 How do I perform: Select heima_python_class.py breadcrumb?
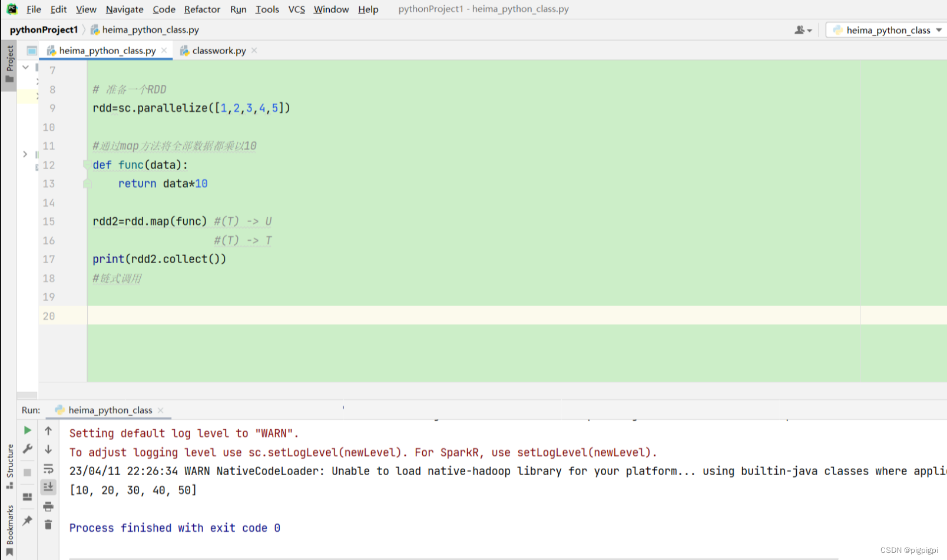click(145, 29)
